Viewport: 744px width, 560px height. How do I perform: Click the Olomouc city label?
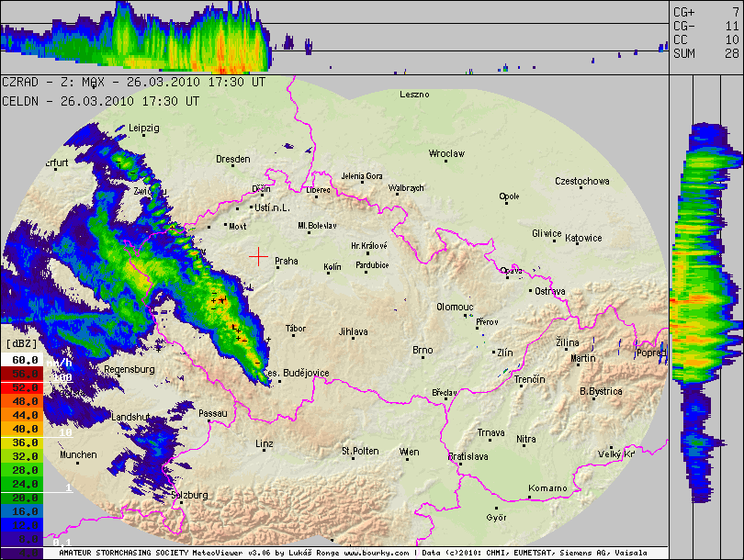tap(455, 308)
